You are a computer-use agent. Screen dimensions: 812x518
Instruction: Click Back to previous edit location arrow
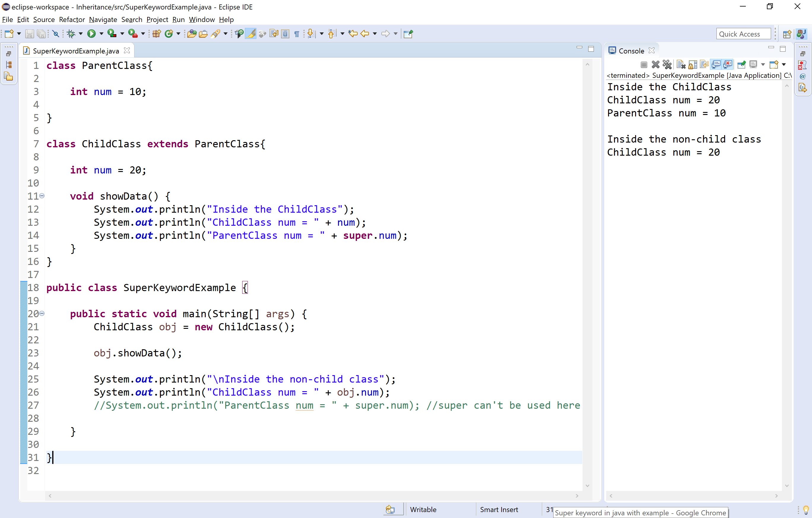pyautogui.click(x=353, y=34)
